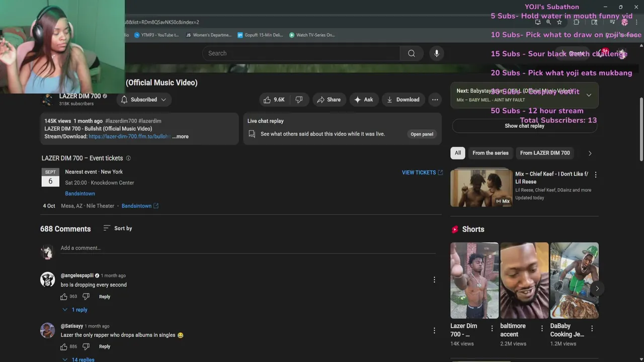
Task: Like the comment by @Satisayy
Action: 64,346
